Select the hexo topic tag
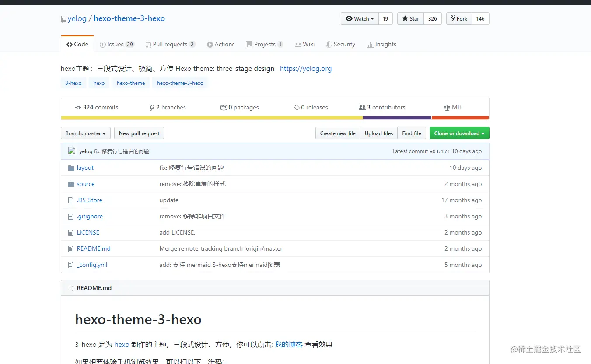The image size is (591, 364). pyautogui.click(x=99, y=83)
